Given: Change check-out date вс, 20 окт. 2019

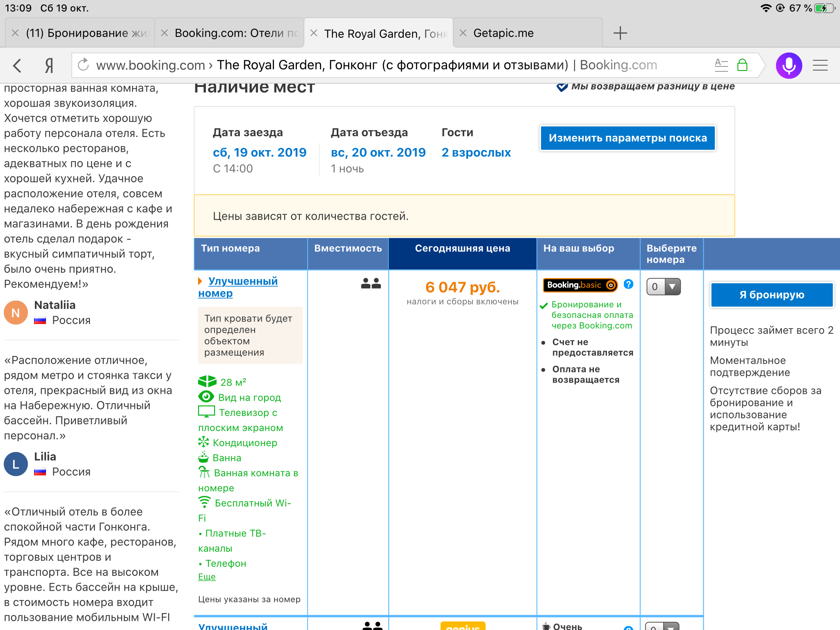Looking at the screenshot, I should pos(378,153).
